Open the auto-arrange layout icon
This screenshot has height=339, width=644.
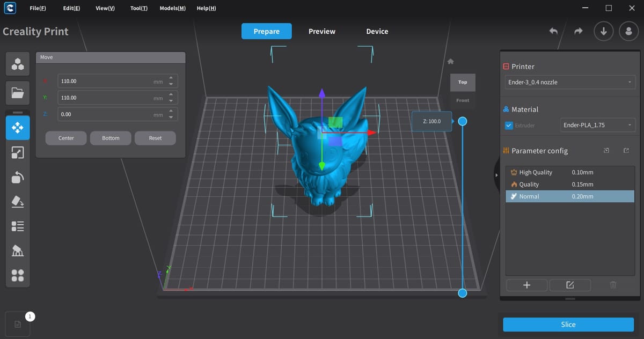[x=18, y=275]
